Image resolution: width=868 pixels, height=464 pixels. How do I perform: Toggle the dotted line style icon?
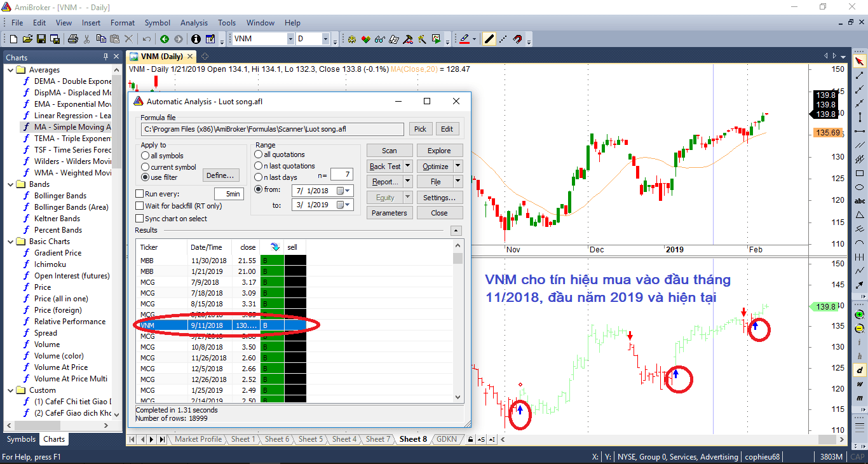503,39
